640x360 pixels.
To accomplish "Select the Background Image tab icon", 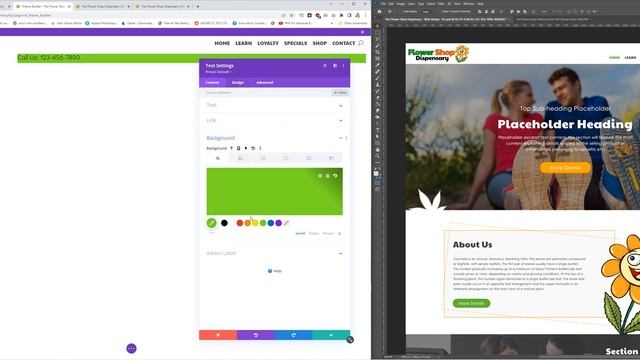I will [263, 158].
